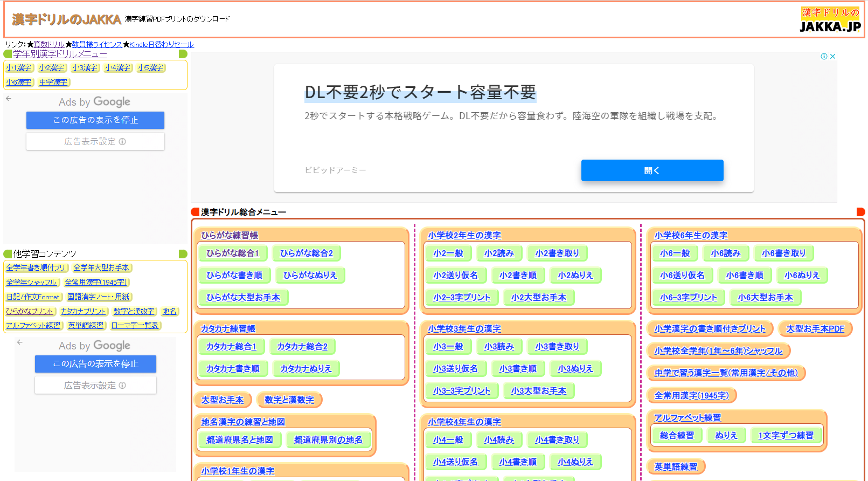Open カタカナぬりえ page
The image size is (868, 481).
[305, 369]
